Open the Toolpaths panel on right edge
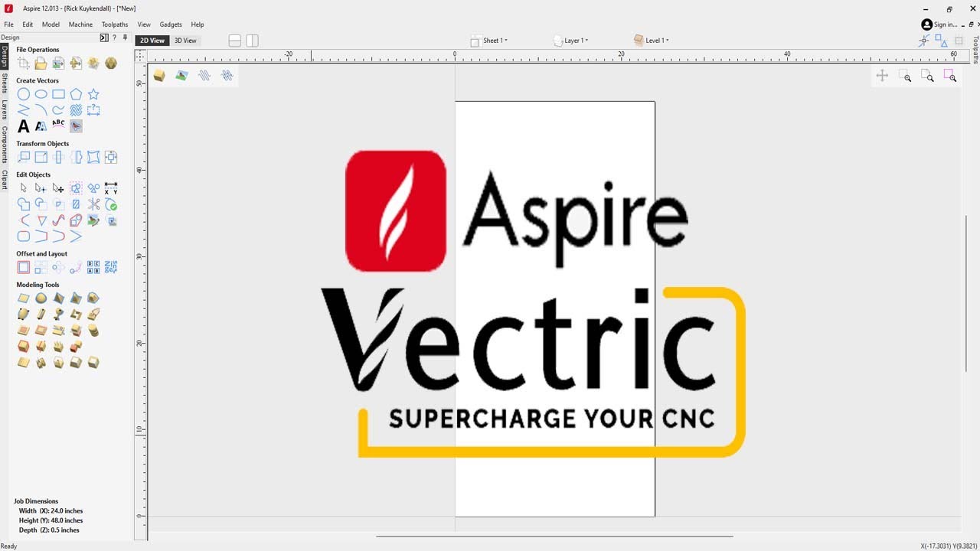The height and width of the screenshot is (551, 980). 975,50
